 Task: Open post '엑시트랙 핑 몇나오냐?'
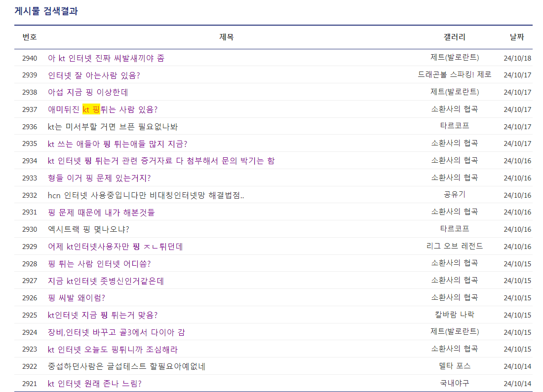pyautogui.click(x=88, y=229)
